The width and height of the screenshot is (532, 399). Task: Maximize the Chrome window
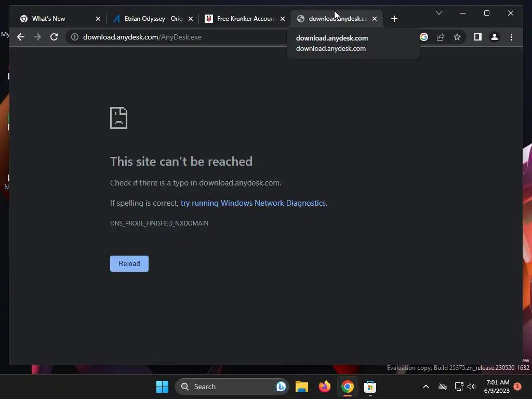point(486,13)
